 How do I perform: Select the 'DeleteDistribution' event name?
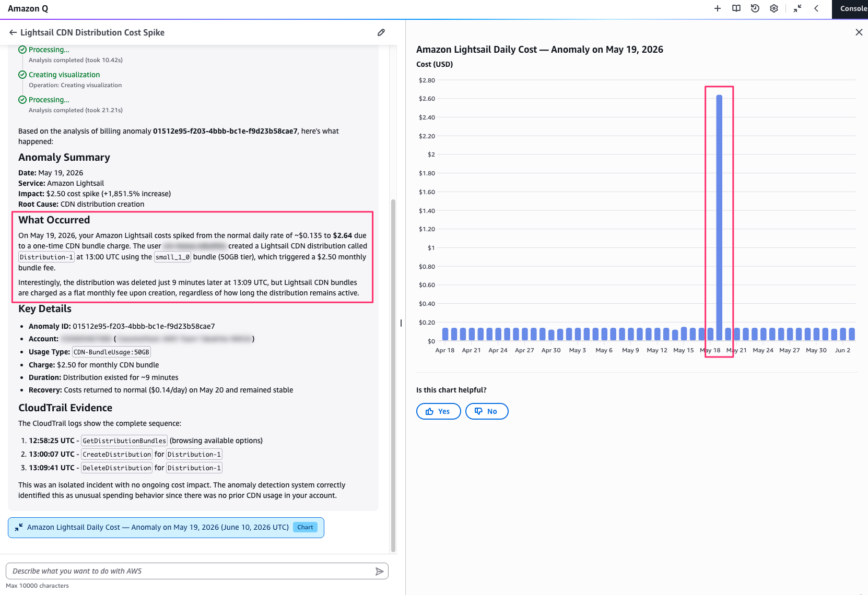pos(117,468)
